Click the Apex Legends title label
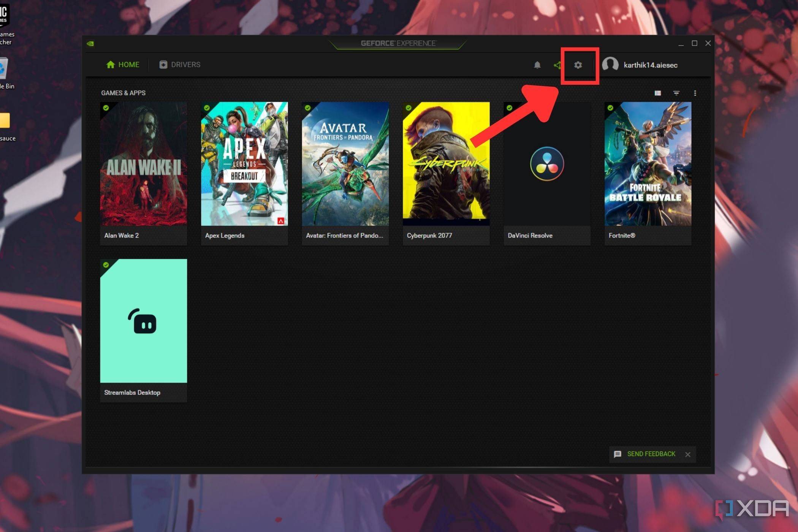The image size is (798, 532). [225, 236]
